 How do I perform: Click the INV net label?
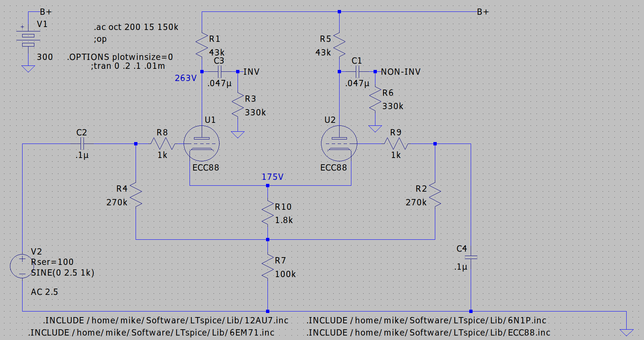click(251, 72)
